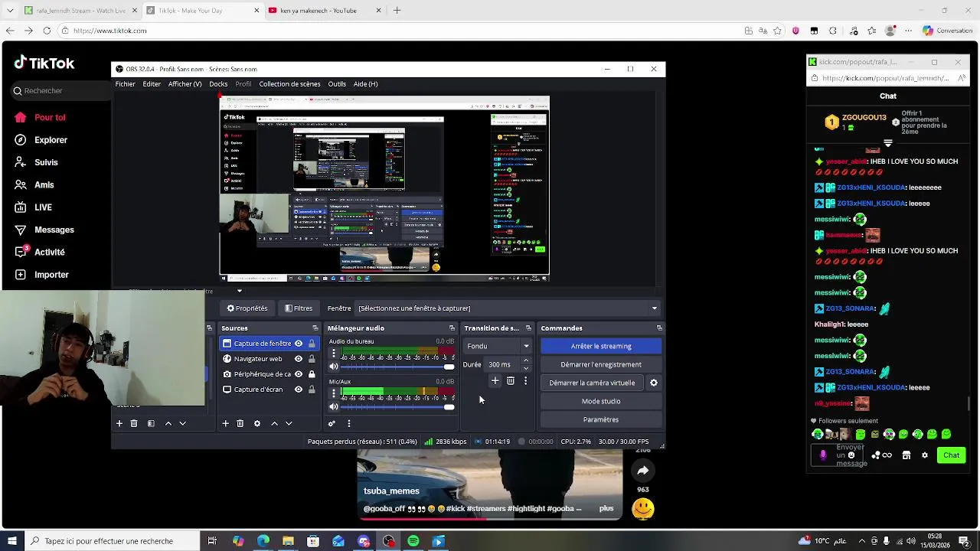Open Audio du bureau three-dot options

(x=333, y=354)
